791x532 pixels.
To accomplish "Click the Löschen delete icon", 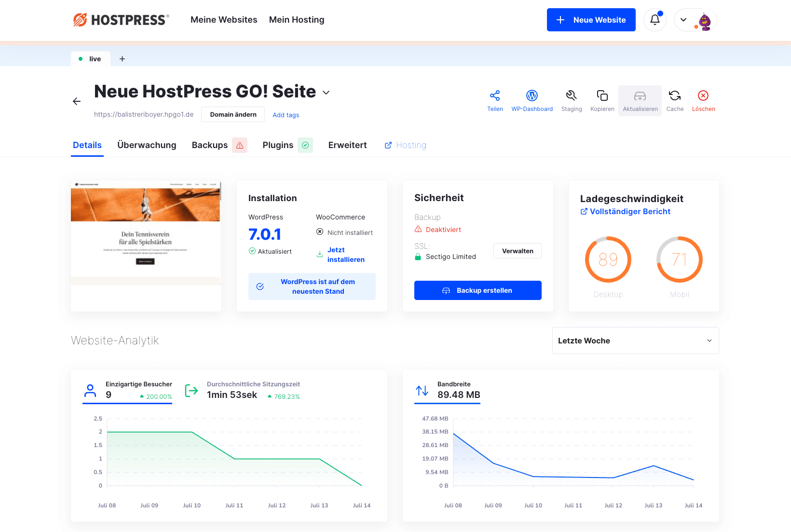I will click(703, 95).
